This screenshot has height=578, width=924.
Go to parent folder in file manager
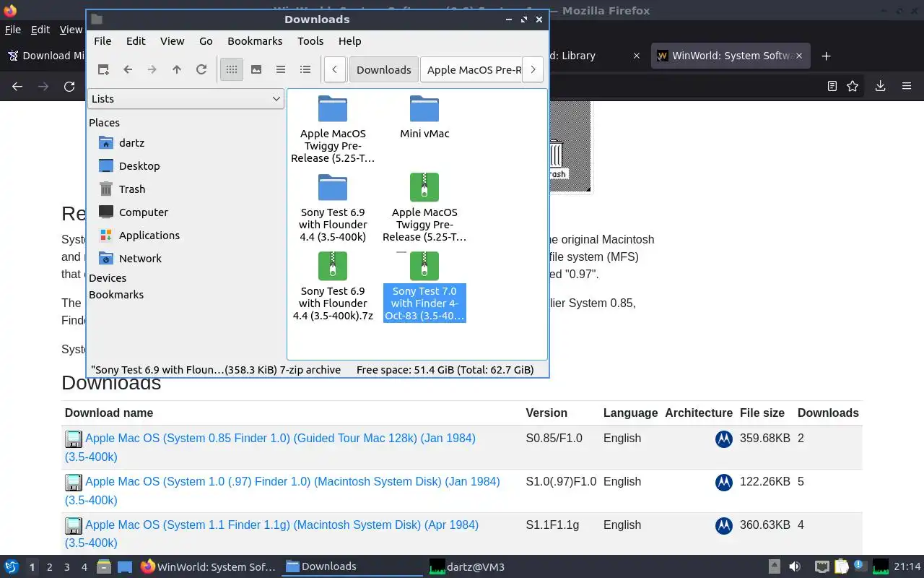tap(177, 69)
